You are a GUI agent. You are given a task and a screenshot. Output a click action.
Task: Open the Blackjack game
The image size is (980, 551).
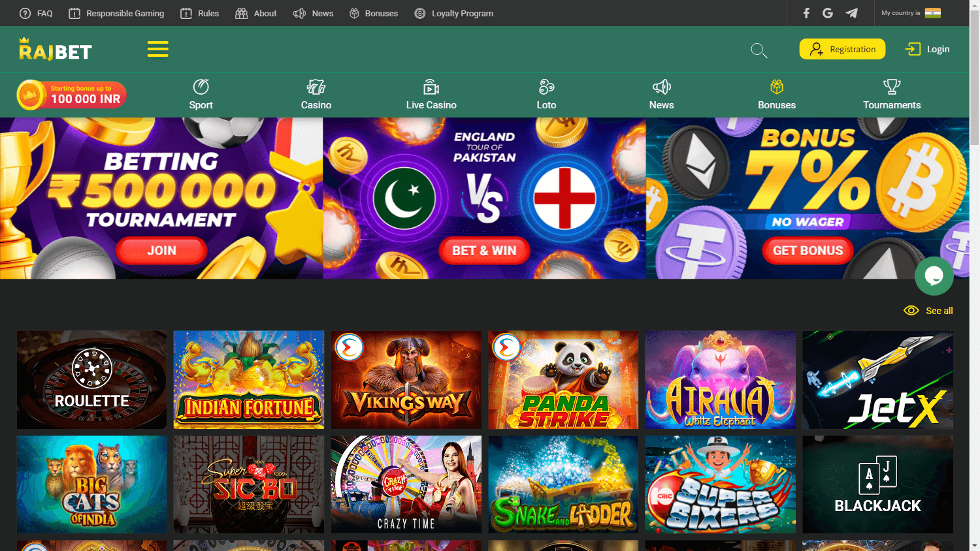click(x=878, y=484)
